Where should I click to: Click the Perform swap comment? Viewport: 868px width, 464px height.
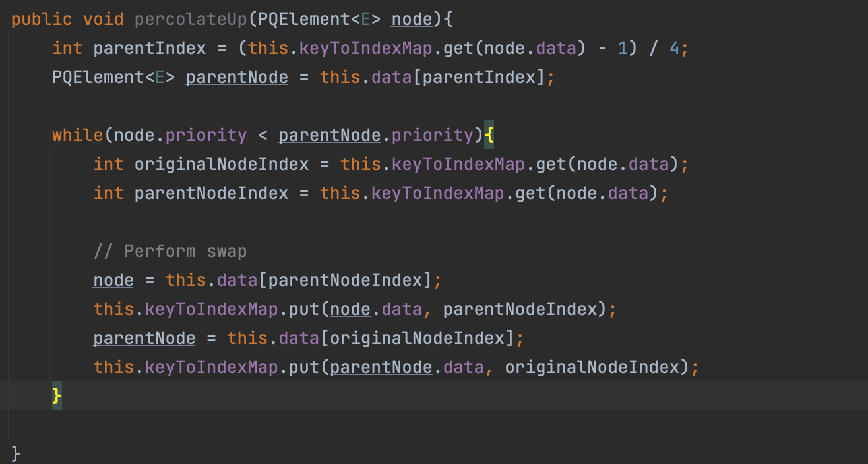pos(170,251)
